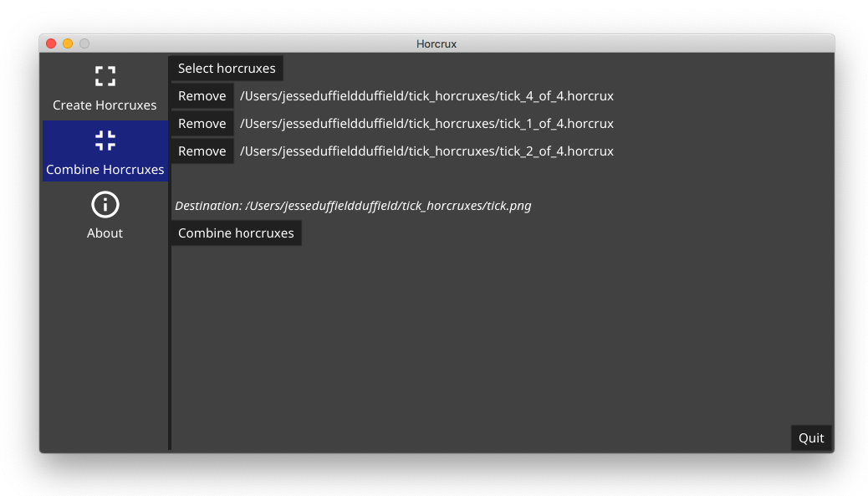Click the Combine horcruxes button
The height and width of the screenshot is (496, 868).
point(236,233)
